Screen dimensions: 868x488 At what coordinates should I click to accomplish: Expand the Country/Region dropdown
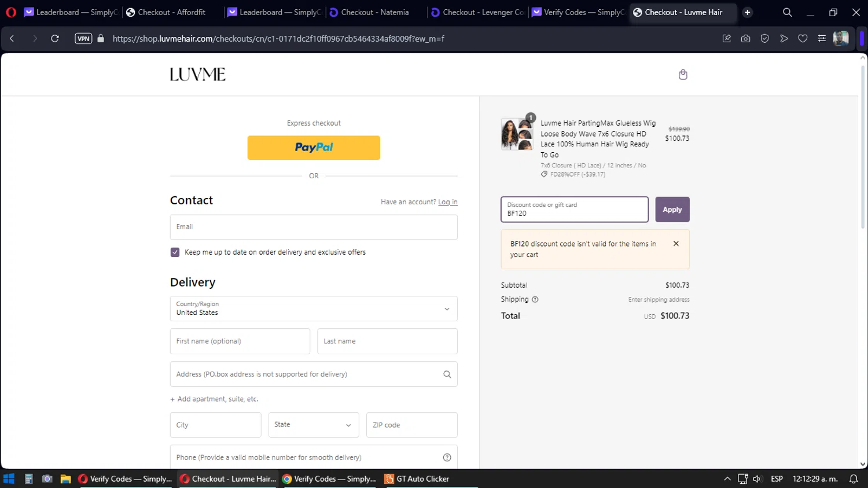tap(314, 309)
